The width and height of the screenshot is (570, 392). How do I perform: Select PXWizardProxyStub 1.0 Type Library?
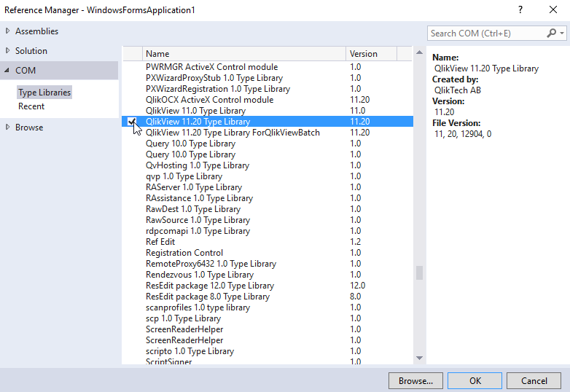pos(268,78)
